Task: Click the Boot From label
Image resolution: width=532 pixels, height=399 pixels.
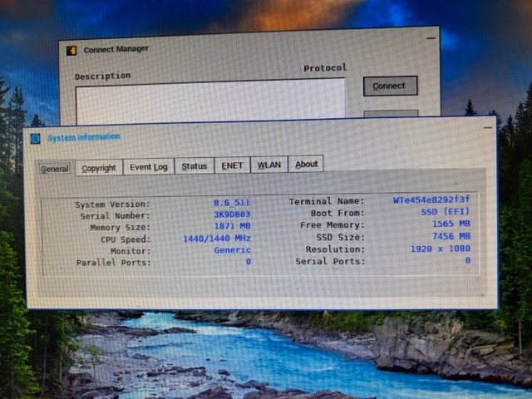Action: 337,213
